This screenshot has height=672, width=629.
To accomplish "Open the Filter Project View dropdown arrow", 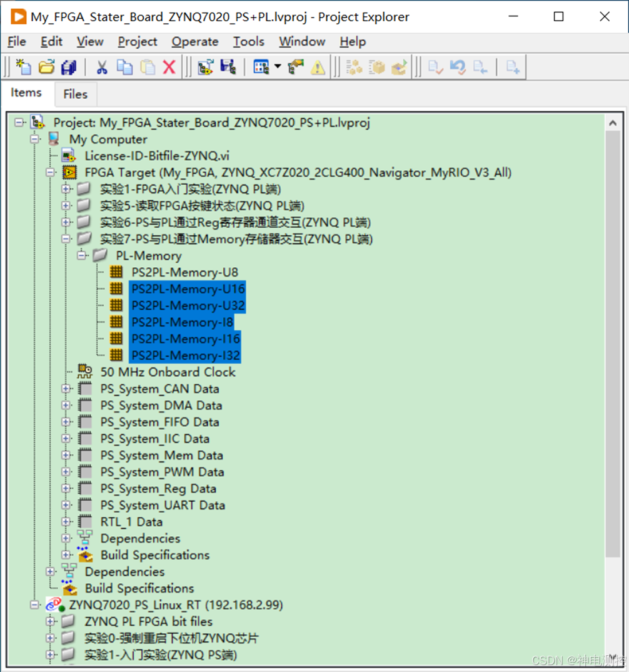I will (x=278, y=66).
